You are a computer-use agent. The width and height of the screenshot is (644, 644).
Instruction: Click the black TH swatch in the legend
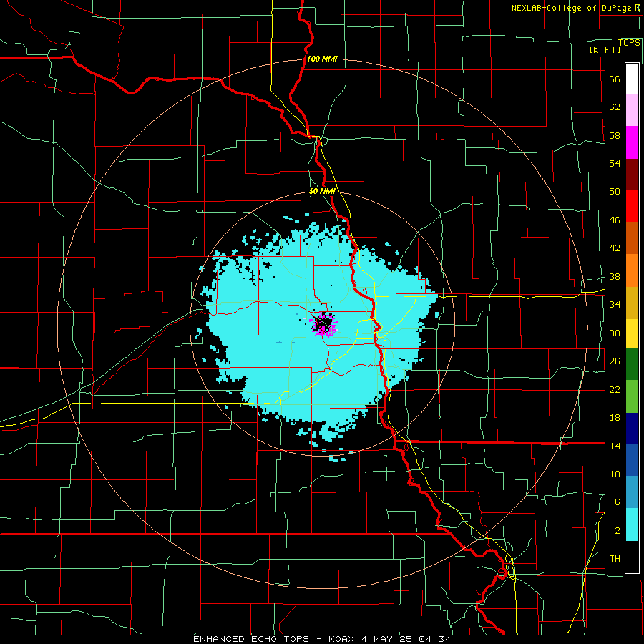[x=632, y=557]
